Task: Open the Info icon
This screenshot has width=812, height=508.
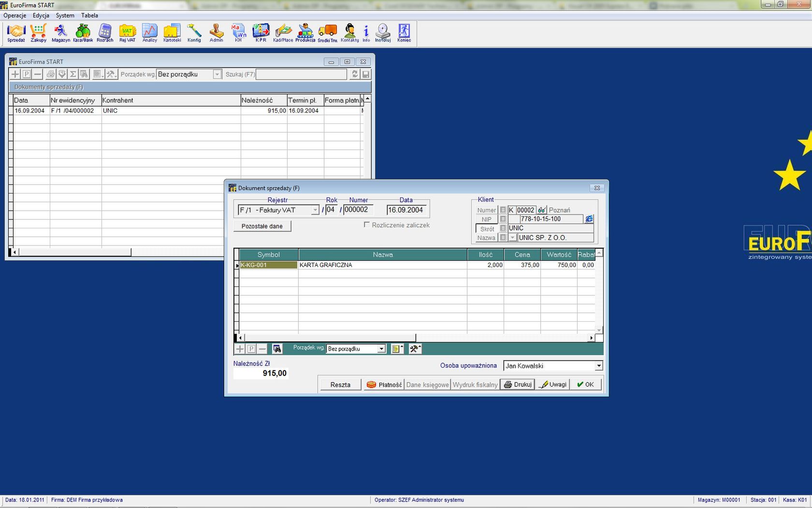Action: [x=366, y=33]
